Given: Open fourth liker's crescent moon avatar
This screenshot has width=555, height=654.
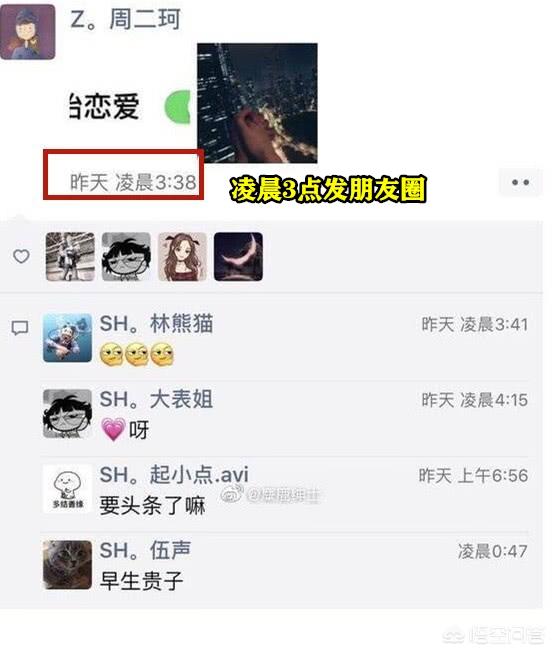Looking at the screenshot, I should pyautogui.click(x=238, y=257).
